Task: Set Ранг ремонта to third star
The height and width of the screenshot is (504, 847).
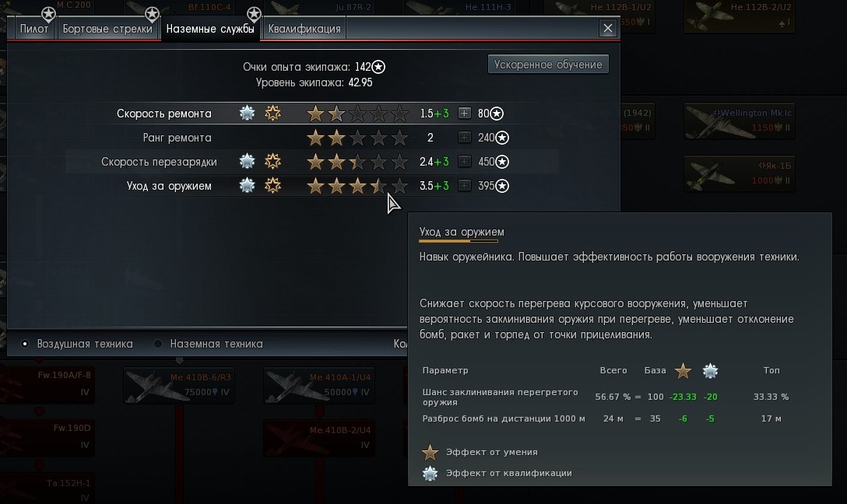Action: coord(357,138)
